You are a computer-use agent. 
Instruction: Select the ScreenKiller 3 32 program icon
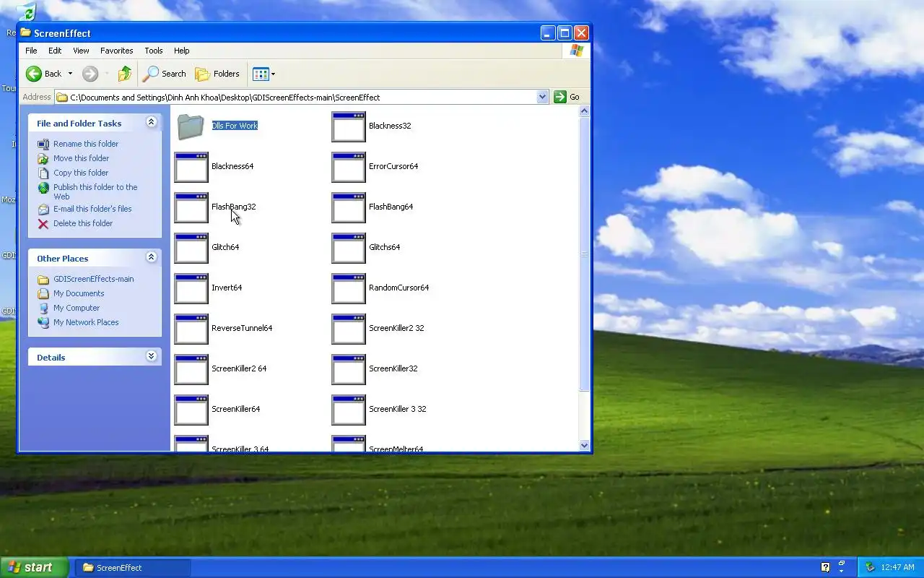tap(349, 410)
